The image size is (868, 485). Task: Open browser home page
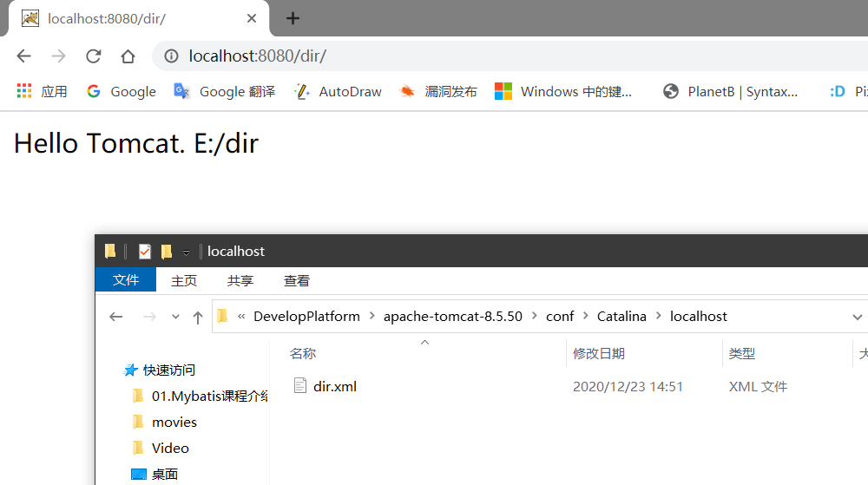point(128,56)
